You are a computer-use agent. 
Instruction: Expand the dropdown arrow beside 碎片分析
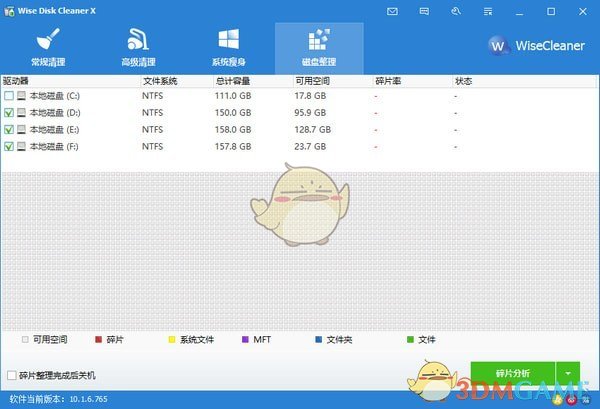568,373
